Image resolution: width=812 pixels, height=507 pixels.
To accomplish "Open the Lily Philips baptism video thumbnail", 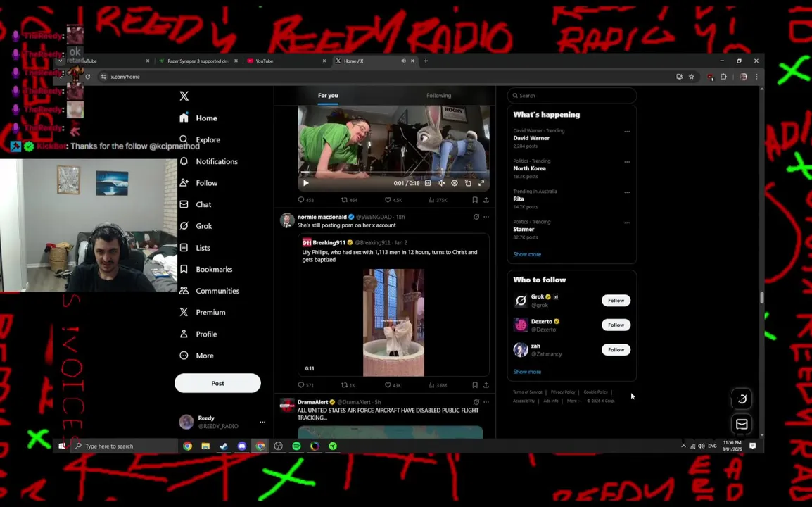I will (393, 323).
